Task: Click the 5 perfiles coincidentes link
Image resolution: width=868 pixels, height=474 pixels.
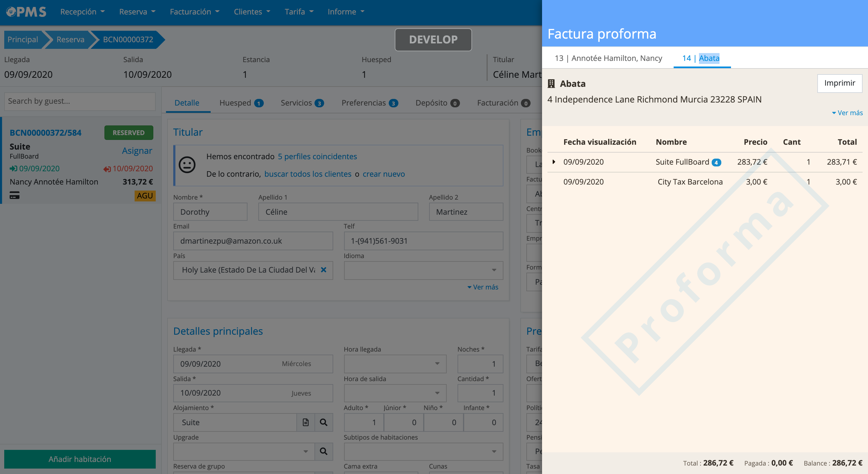Action: 317,156
